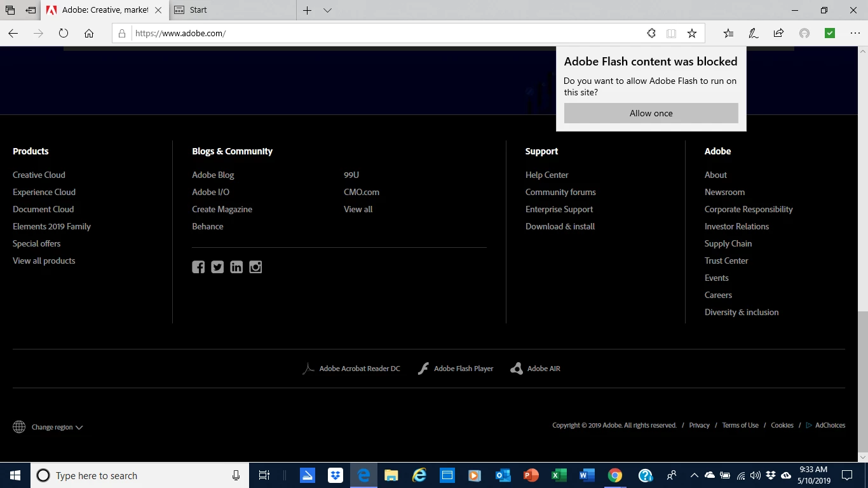Click View all under Blogs & Community

point(358,209)
